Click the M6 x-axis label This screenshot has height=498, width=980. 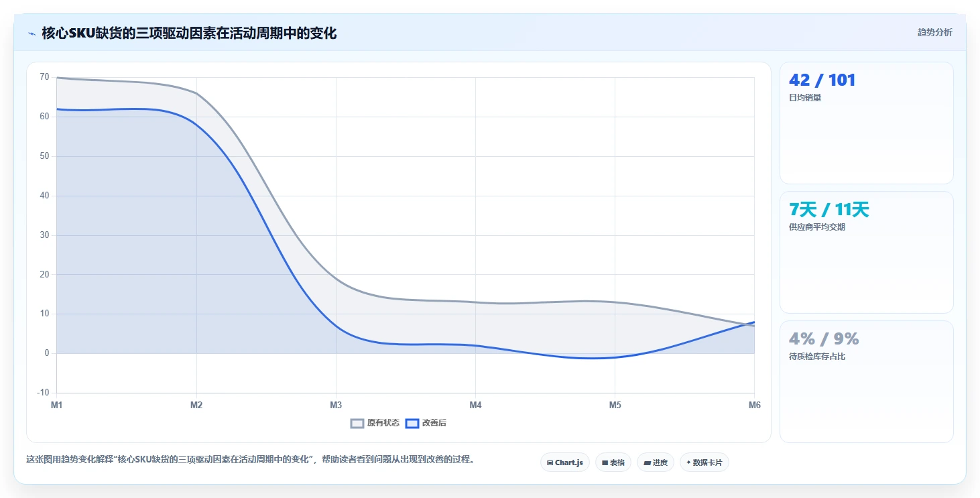coord(754,405)
